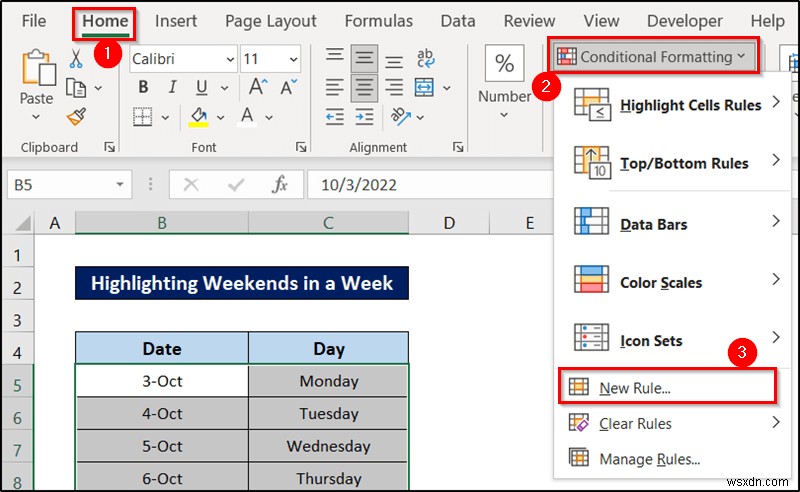
Task: Open Top/Bottom Rules submenu
Action: [x=674, y=163]
